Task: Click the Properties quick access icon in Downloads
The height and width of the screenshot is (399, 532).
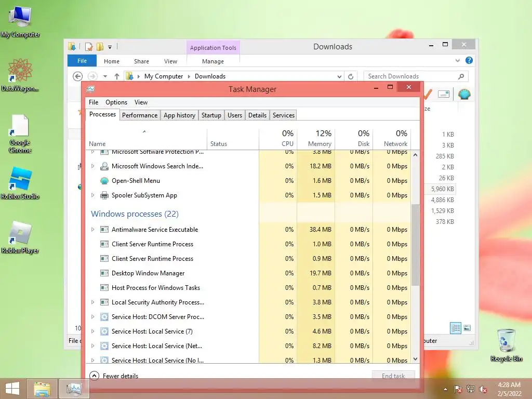Action: (89, 46)
